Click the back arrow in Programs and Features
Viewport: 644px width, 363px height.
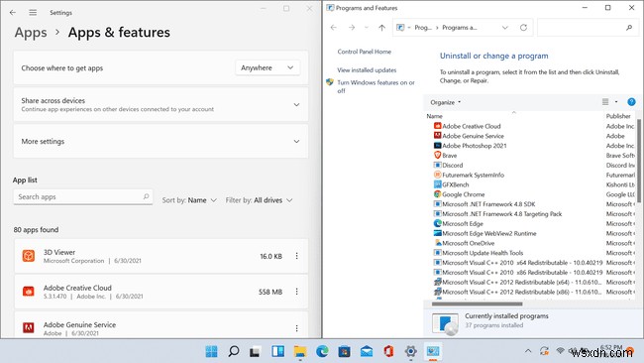point(334,28)
